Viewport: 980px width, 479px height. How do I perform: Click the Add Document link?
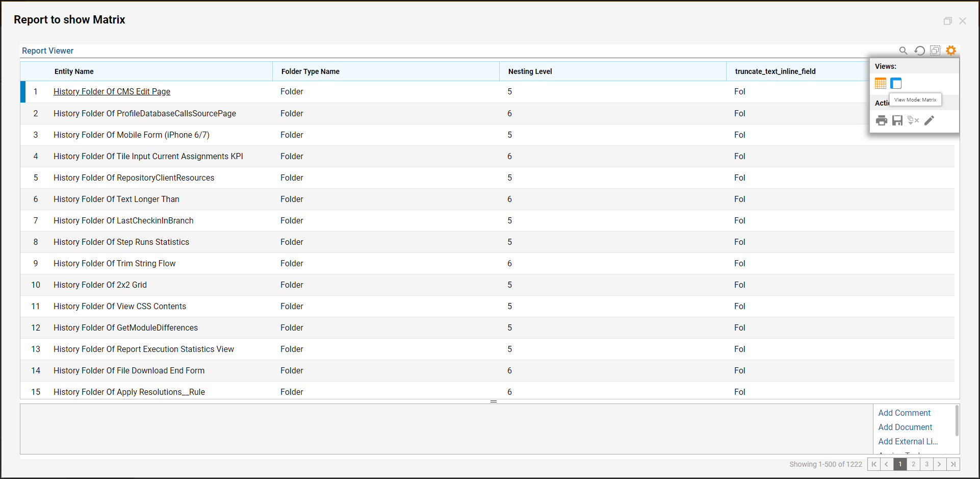point(905,427)
